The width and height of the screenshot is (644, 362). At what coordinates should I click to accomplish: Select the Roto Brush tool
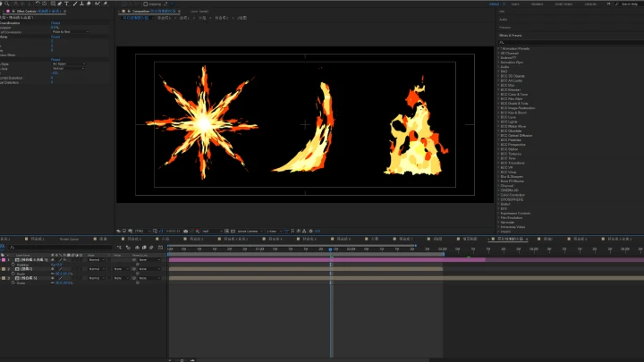[97, 4]
